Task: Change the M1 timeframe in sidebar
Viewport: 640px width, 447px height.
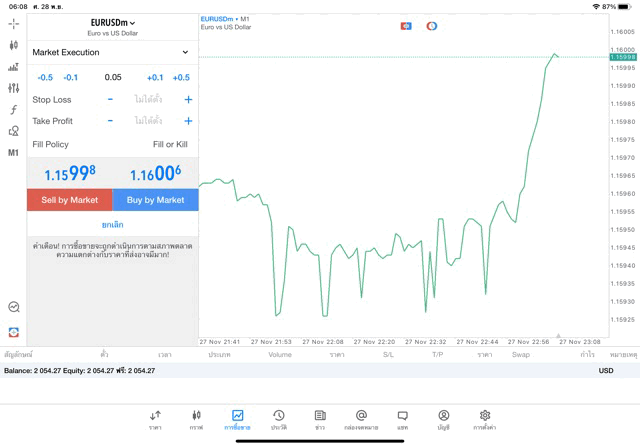Action: coord(13,153)
